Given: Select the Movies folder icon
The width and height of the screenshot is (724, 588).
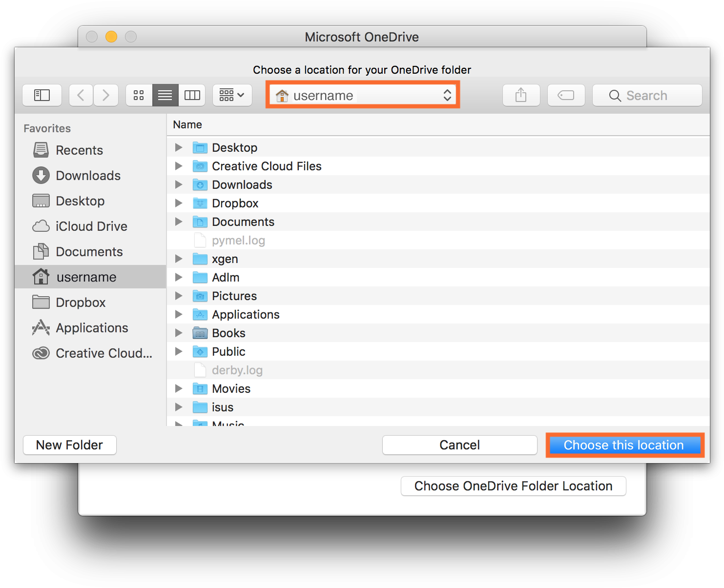Looking at the screenshot, I should pyautogui.click(x=200, y=388).
